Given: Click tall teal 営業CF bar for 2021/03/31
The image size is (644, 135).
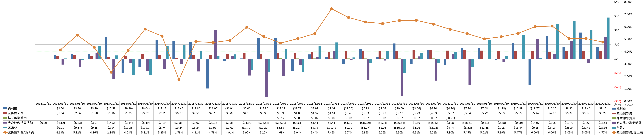Looking at the screenshot, I should [x=608, y=38].
